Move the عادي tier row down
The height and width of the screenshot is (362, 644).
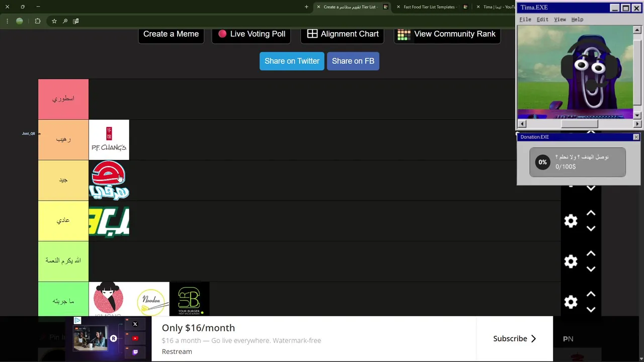tap(591, 229)
